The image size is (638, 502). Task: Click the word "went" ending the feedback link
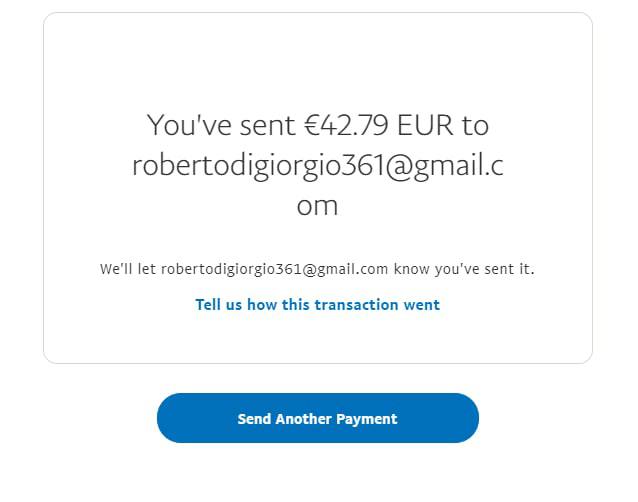coord(422,305)
